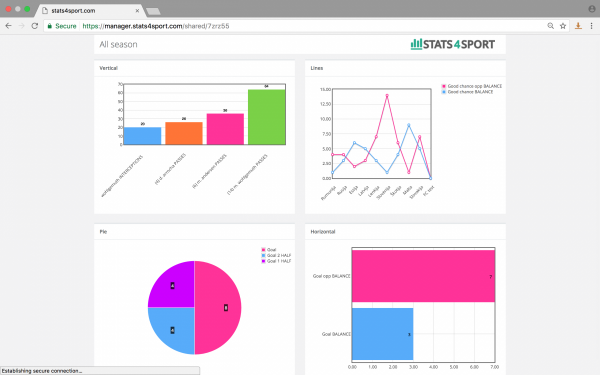This screenshot has height=375, width=600.
Task: Click the pink Goal opp BALANCE horizontal bar
Action: (x=423, y=276)
